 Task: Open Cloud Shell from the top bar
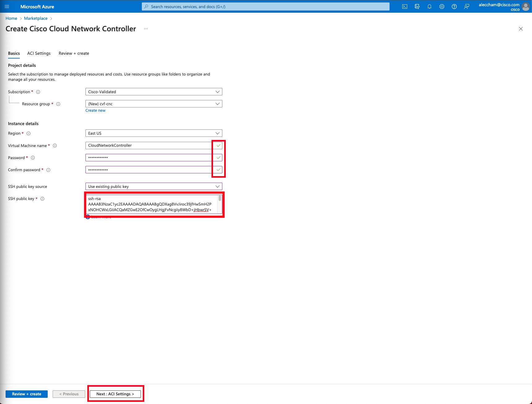pos(404,7)
